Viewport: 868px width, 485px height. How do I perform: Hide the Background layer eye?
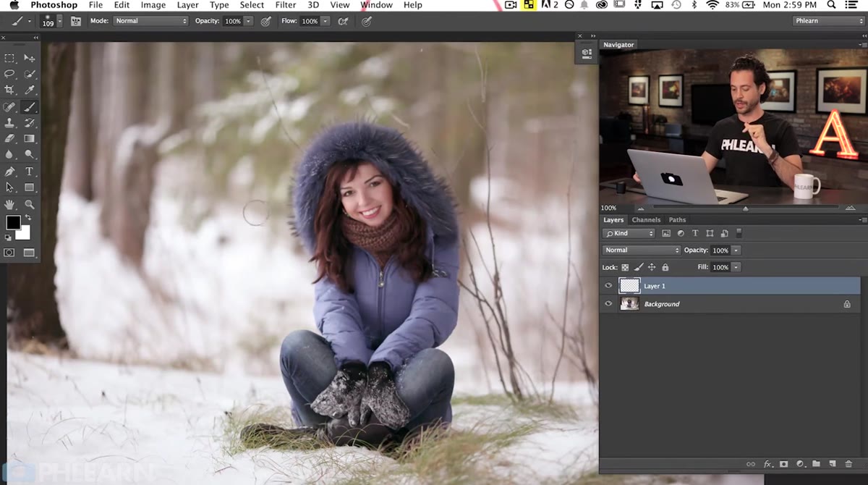coord(608,304)
